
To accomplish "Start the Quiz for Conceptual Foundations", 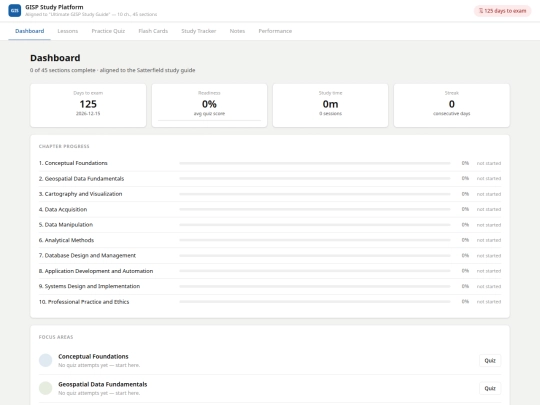I will point(490,361).
